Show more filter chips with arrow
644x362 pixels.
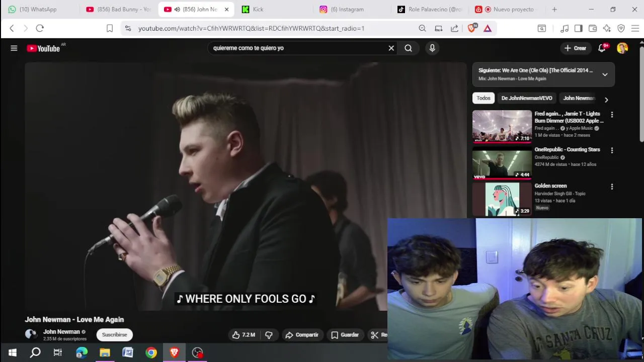point(606,100)
